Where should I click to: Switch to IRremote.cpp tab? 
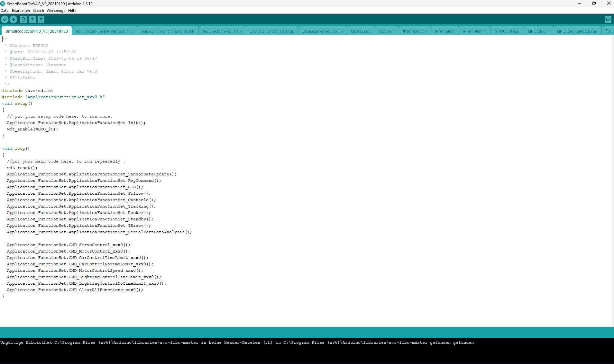click(415, 31)
